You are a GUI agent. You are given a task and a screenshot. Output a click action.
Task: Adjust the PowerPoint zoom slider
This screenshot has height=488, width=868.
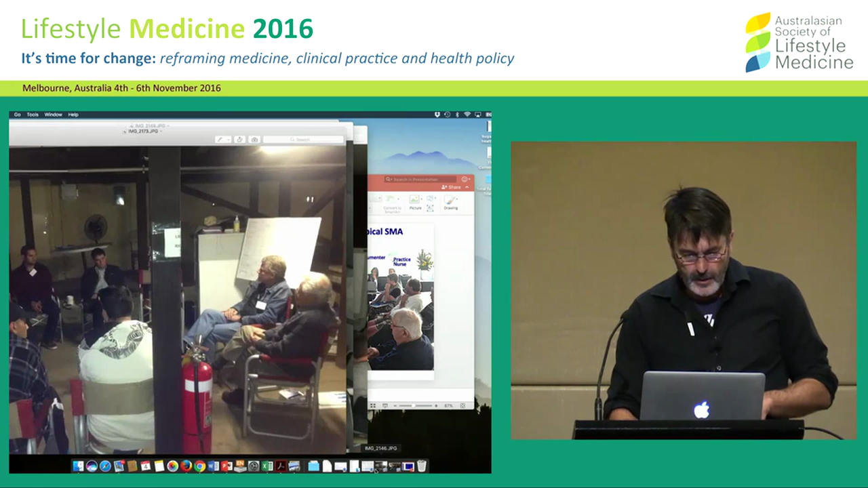tap(414, 405)
